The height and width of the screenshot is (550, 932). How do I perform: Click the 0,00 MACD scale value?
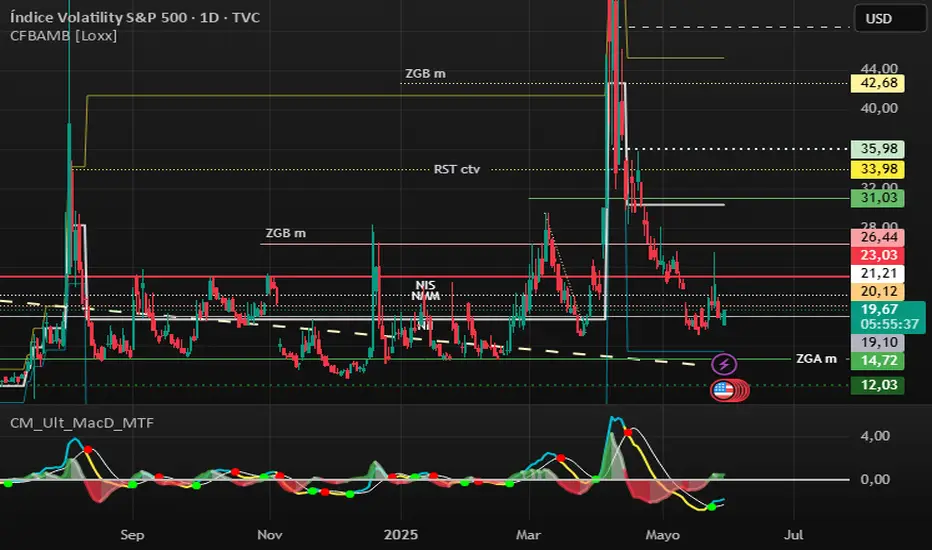pyautogui.click(x=875, y=479)
